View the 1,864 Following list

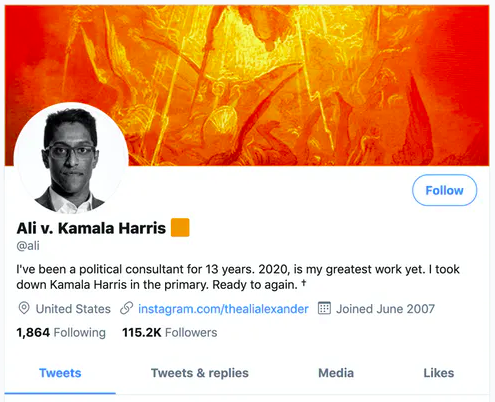61,332
